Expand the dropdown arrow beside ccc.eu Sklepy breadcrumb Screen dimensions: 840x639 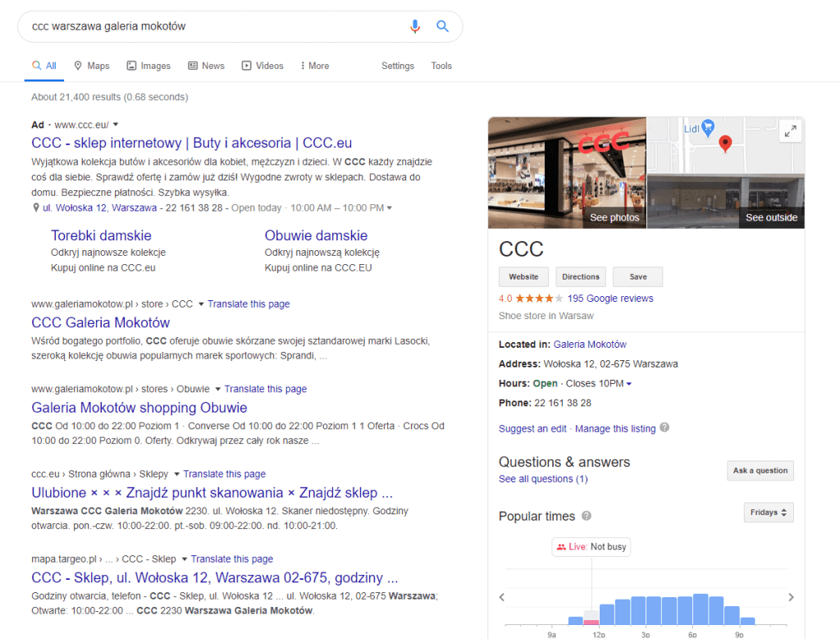176,474
